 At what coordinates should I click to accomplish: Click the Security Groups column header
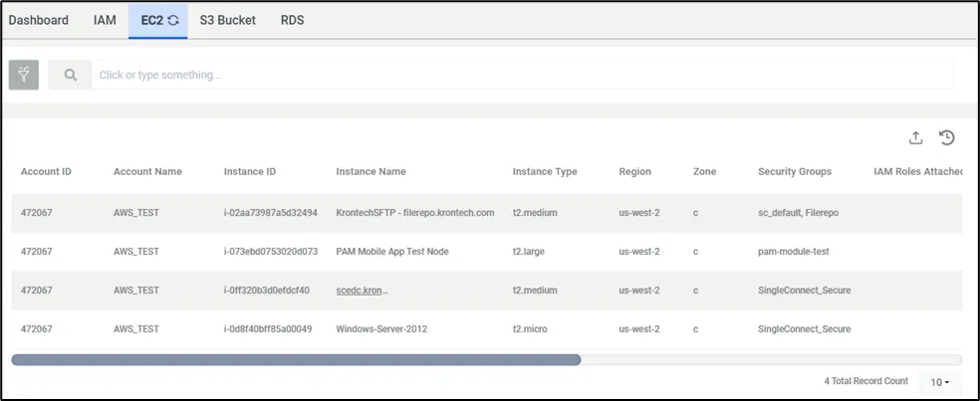point(795,172)
